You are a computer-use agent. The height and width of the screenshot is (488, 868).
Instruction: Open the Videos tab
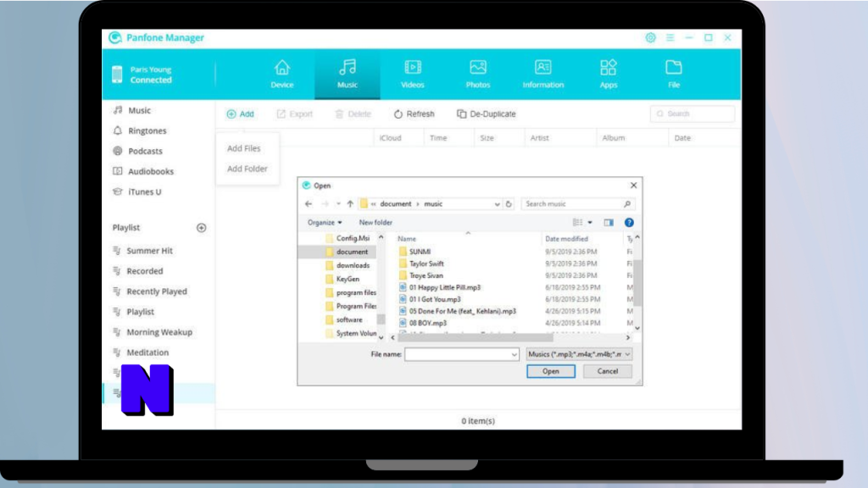point(413,75)
